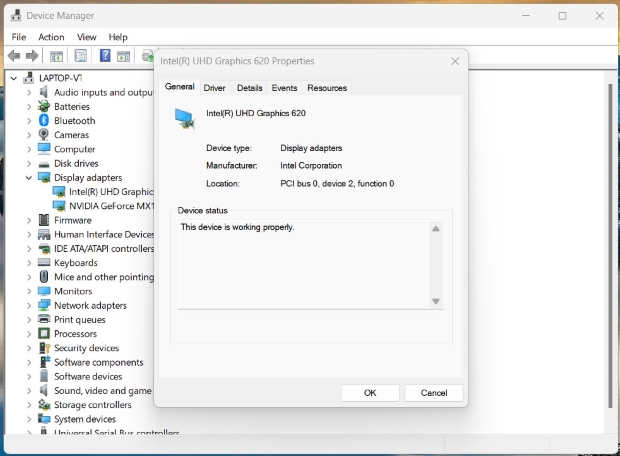The width and height of the screenshot is (620, 456).
Task: Select NVIDIA GeForce MX device in tree
Action: (111, 206)
